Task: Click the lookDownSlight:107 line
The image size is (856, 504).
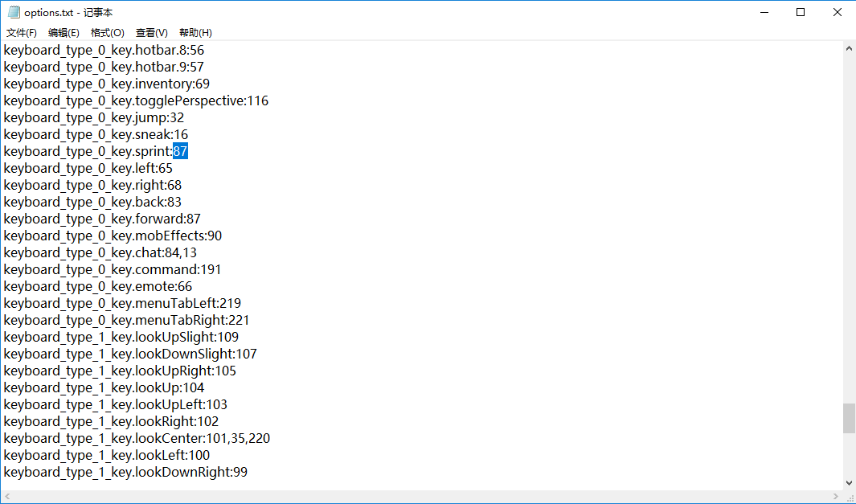Action: [x=130, y=354]
